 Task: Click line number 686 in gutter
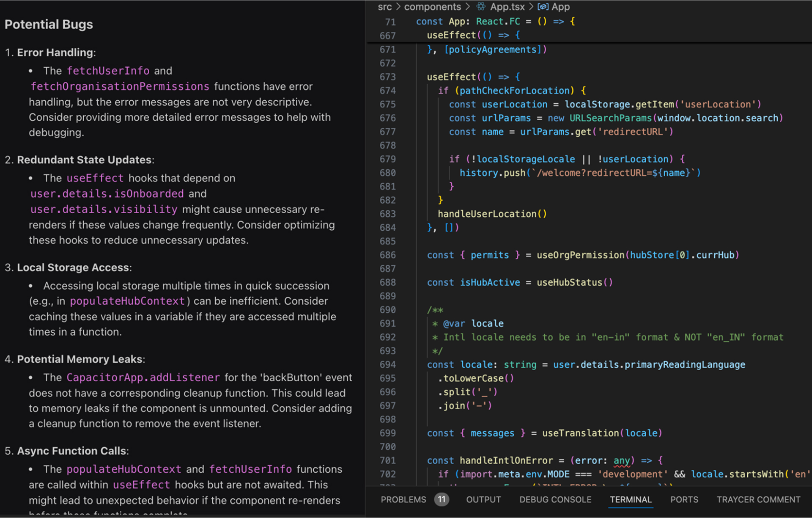tap(387, 255)
